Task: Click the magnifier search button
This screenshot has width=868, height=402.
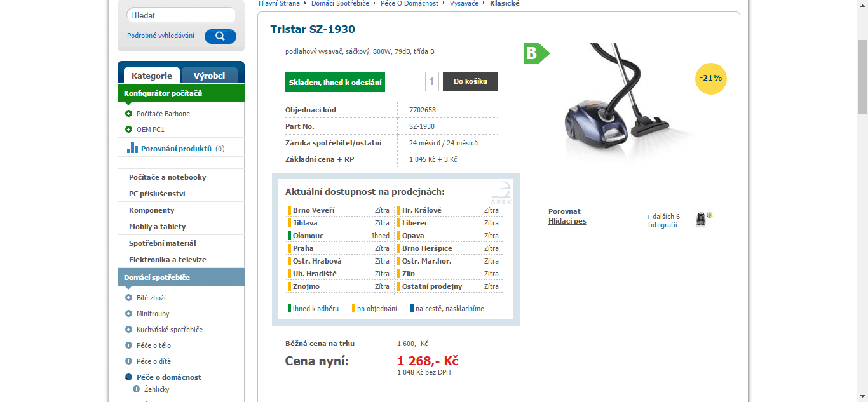Action: 220,36
